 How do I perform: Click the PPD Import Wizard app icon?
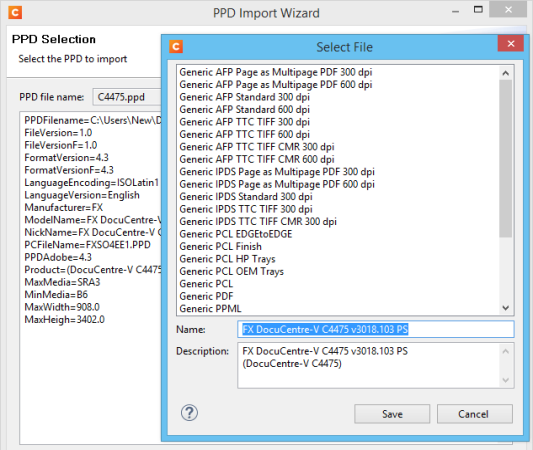(x=15, y=13)
